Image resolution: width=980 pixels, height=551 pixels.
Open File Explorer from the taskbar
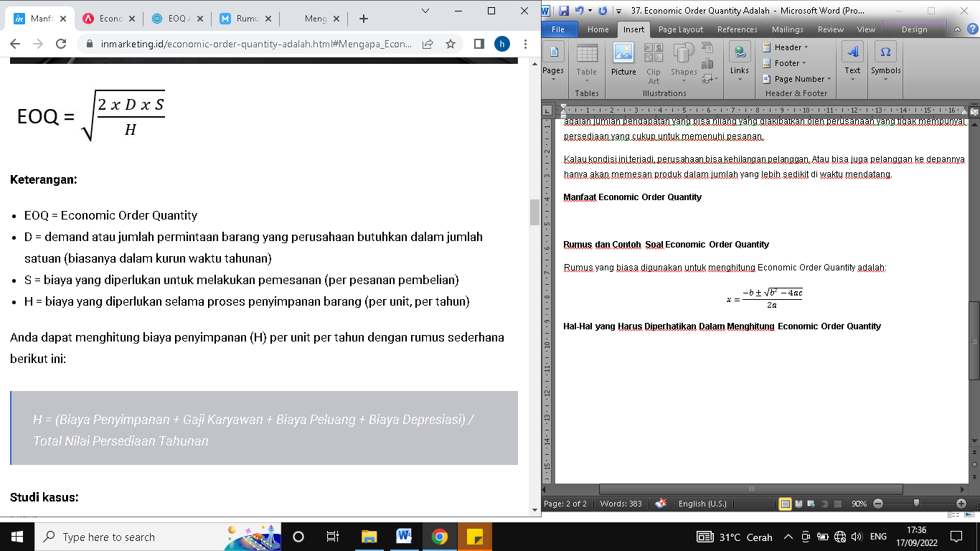(369, 537)
